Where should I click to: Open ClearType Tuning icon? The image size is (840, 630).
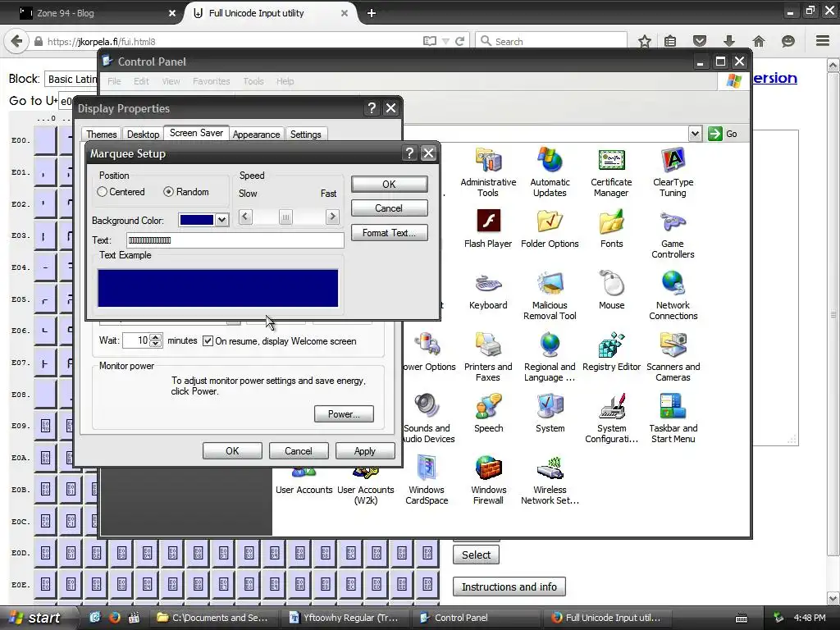[x=673, y=172]
